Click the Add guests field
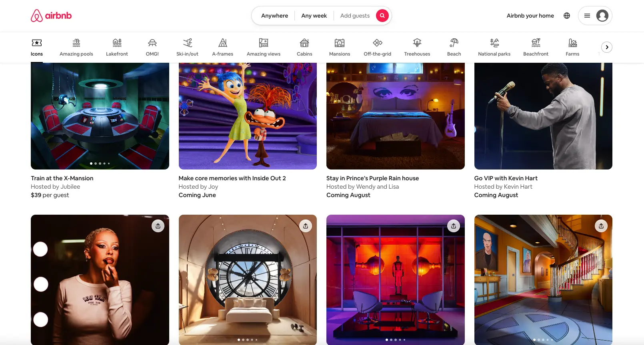This screenshot has height=345, width=644. tap(355, 16)
